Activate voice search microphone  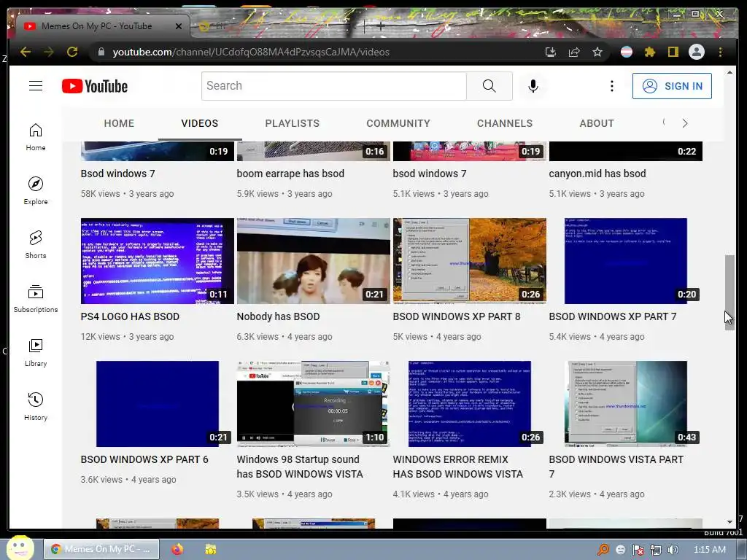coord(533,86)
